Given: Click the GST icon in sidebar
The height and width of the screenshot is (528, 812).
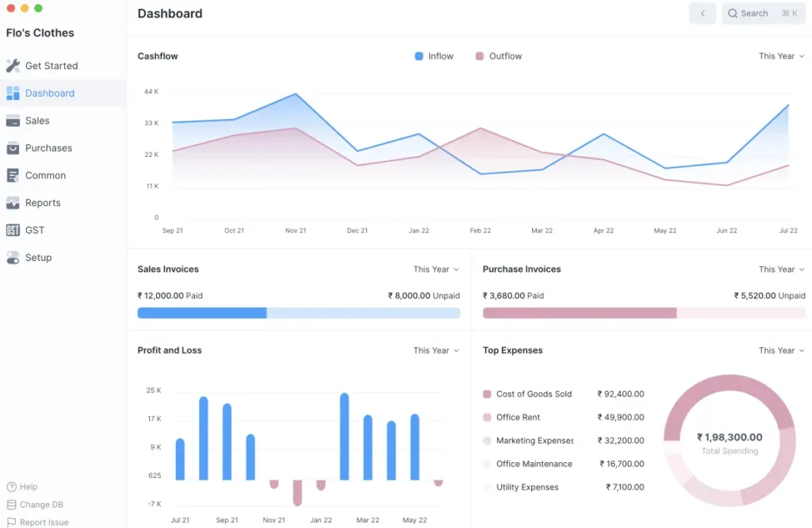Looking at the screenshot, I should click(13, 231).
